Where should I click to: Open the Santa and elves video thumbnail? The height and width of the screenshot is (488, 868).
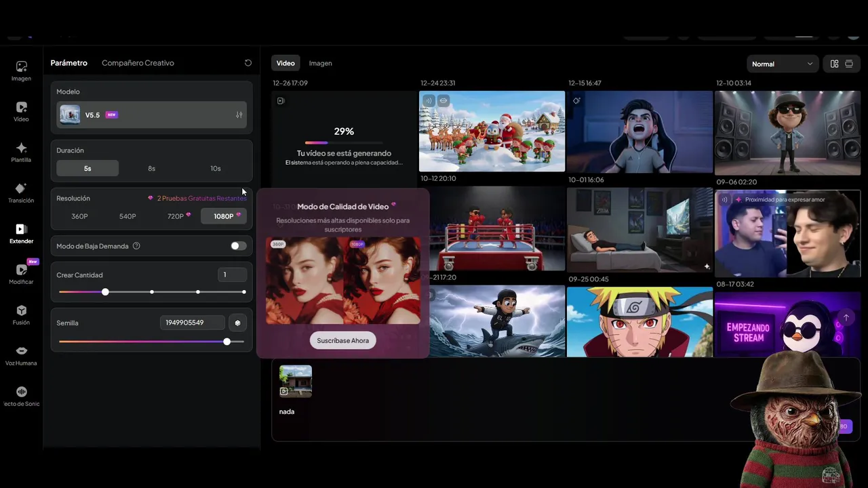pos(492,131)
